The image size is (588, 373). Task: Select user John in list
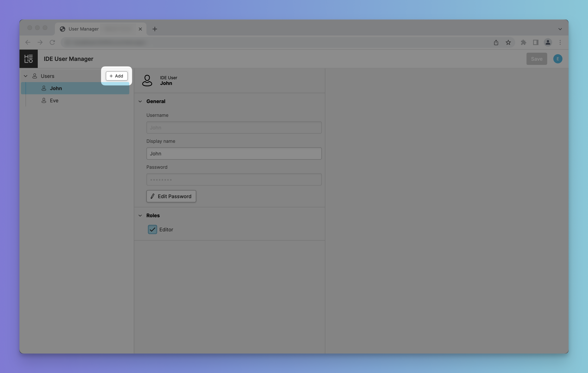click(56, 88)
